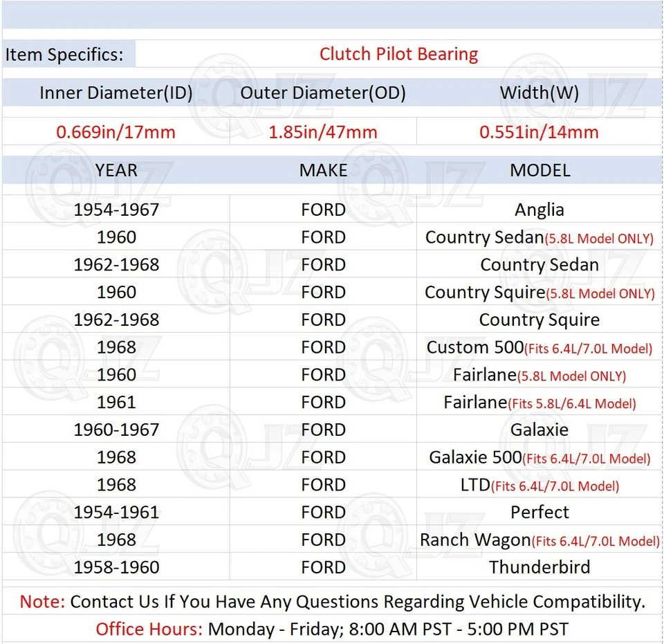Click 1968 in the Ranch Wagon row
Image resolution: width=664 pixels, height=644 pixels.
(116, 540)
